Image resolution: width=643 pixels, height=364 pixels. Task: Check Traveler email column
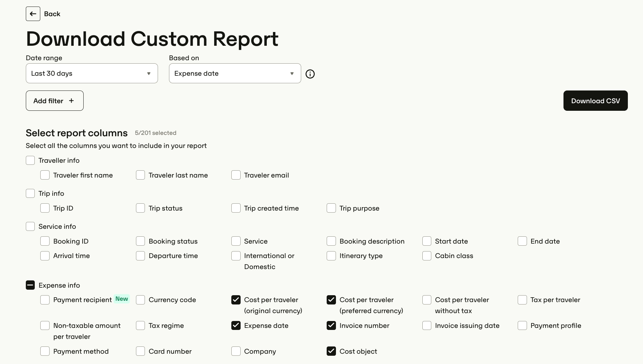coord(236,175)
